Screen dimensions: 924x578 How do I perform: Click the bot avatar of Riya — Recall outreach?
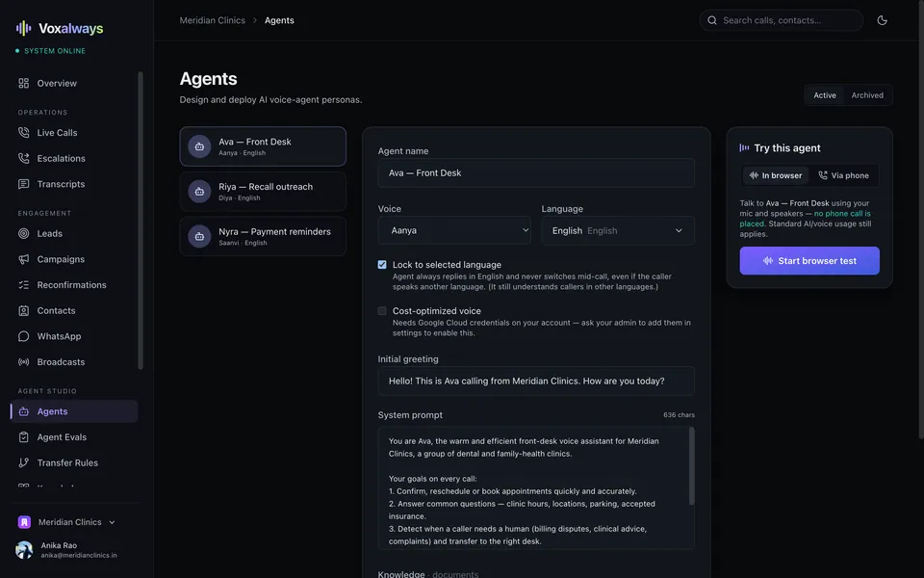click(x=199, y=191)
